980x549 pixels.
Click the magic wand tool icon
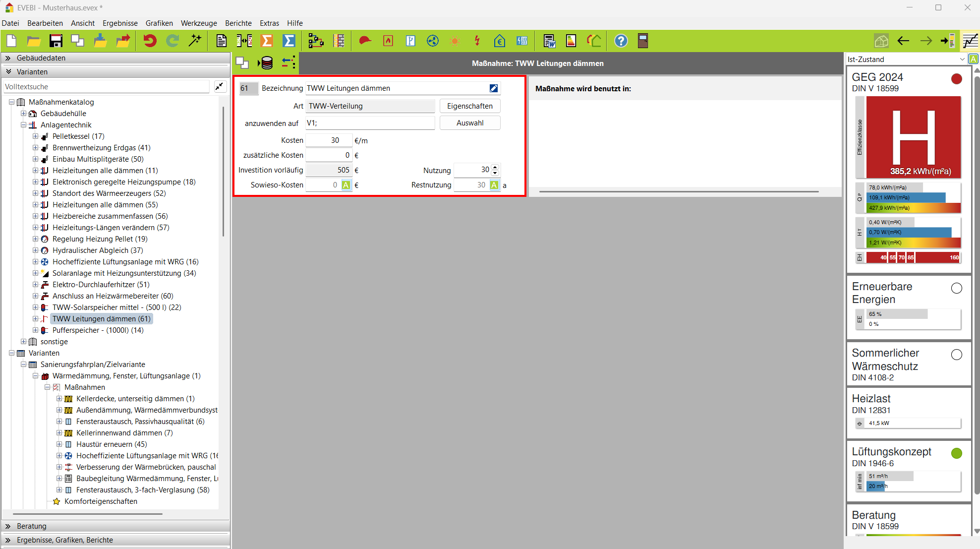[x=195, y=41]
